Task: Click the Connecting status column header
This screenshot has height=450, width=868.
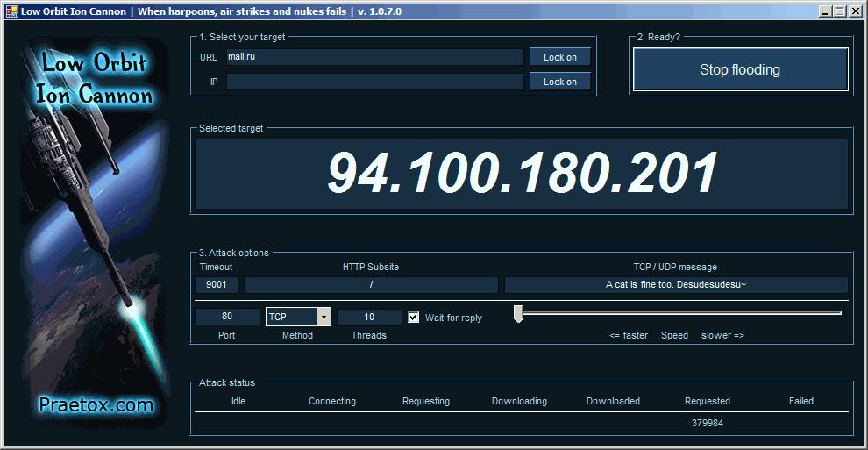Action: 332,401
